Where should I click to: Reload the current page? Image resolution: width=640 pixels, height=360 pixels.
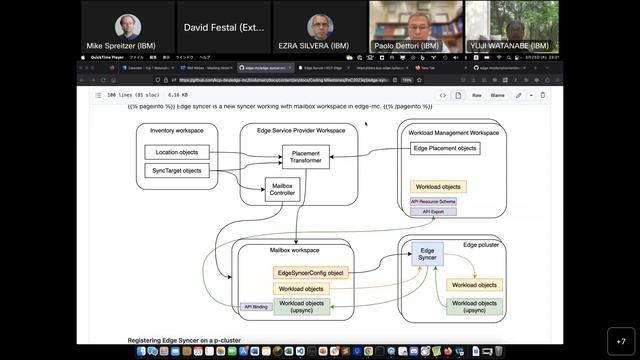[x=103, y=80]
